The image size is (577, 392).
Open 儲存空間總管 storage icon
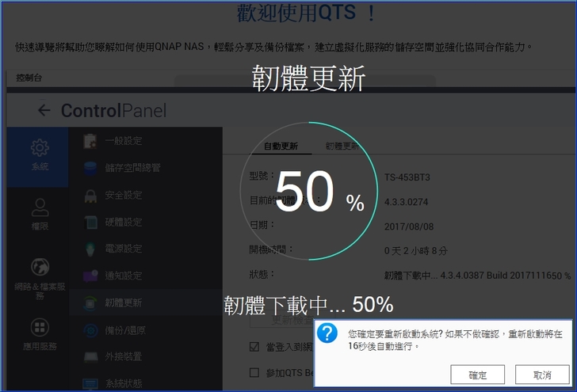point(90,168)
